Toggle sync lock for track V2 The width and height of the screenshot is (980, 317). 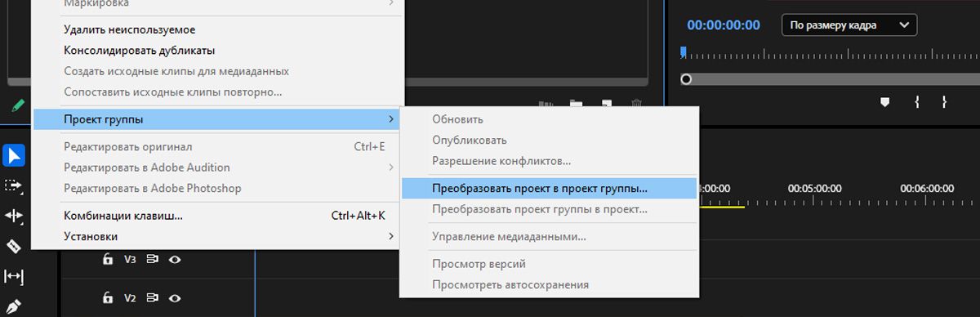152,297
